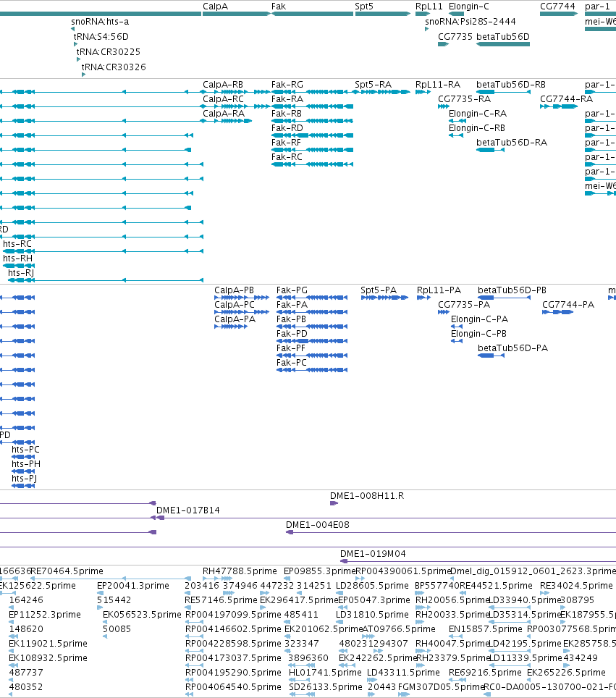616x698 pixels.
Task: Select the hts-PC protein feature
Action: coord(23,457)
